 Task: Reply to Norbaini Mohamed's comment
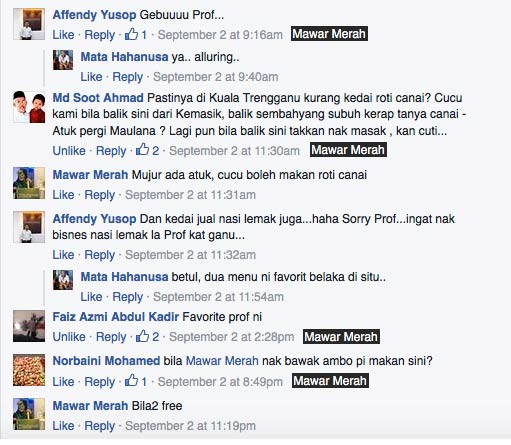click(100, 382)
